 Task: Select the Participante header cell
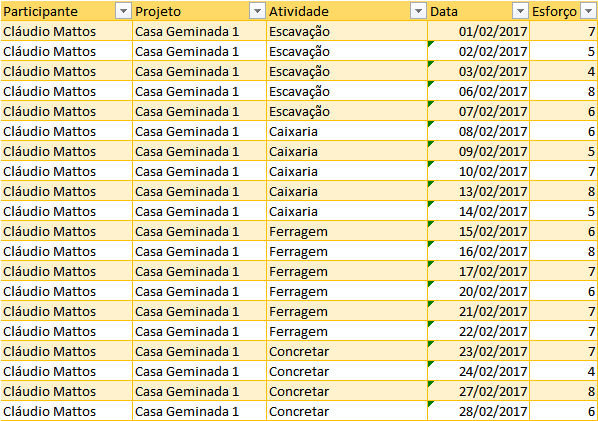(66, 11)
